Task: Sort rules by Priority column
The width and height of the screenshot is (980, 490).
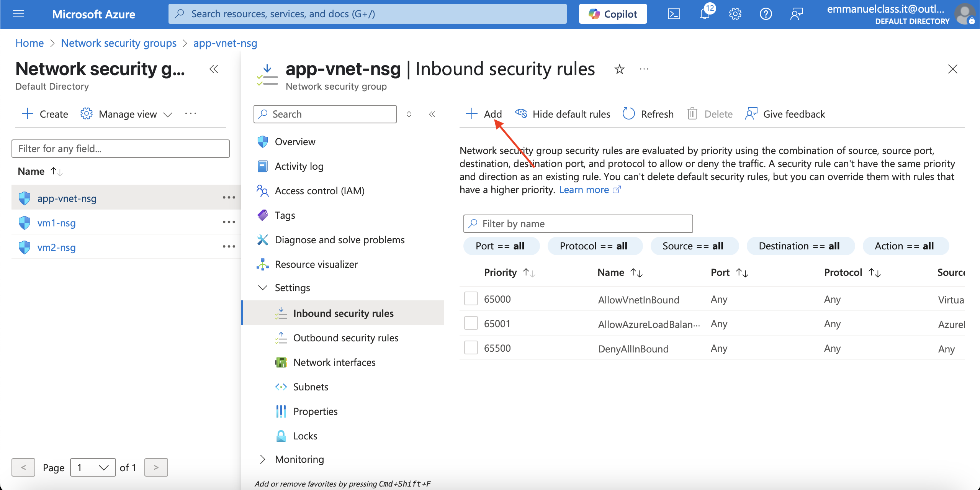Action: 509,272
